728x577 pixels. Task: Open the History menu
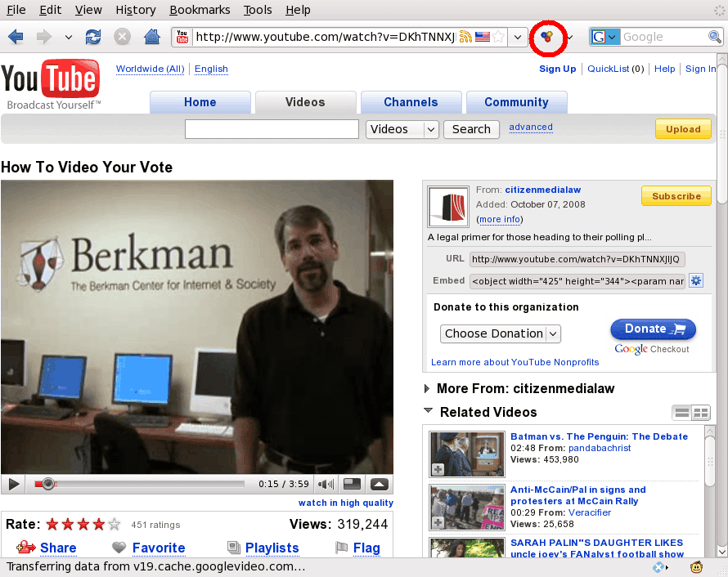pyautogui.click(x=136, y=10)
